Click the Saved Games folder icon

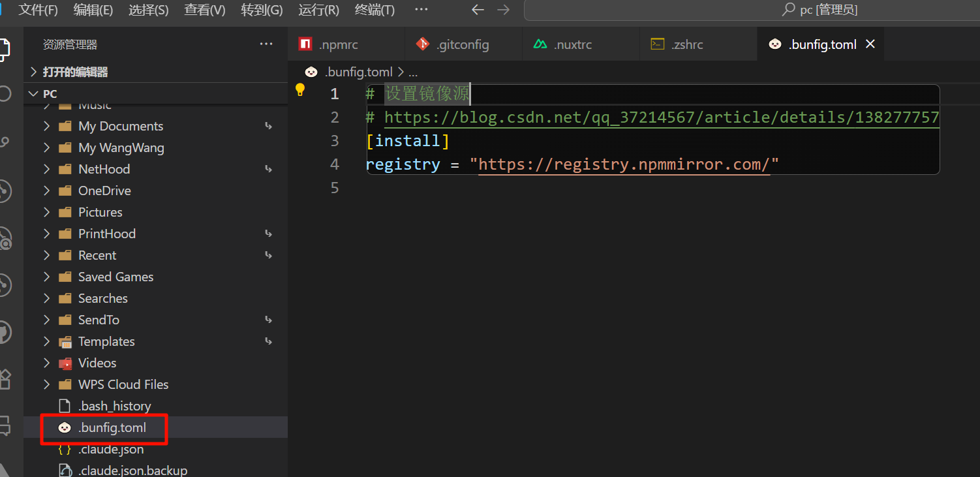point(65,277)
